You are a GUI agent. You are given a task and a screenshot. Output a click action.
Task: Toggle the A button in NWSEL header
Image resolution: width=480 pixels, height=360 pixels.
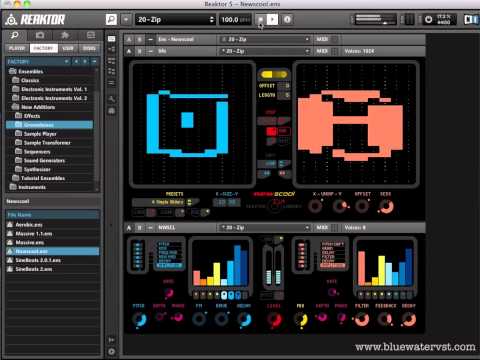coord(129,228)
